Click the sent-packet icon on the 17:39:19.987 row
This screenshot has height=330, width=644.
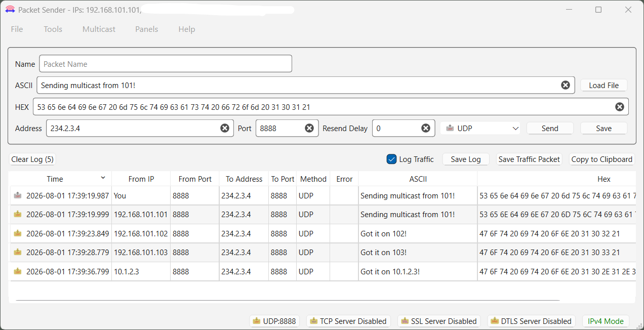coord(18,195)
